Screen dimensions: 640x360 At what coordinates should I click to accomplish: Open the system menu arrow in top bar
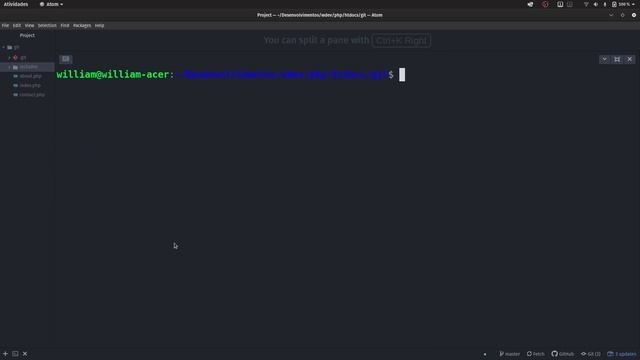click(633, 4)
